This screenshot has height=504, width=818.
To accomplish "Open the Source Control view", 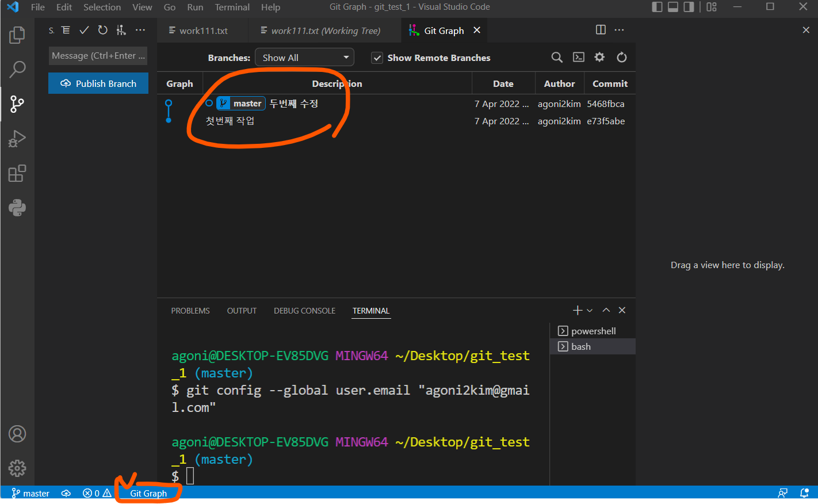I will 17,104.
